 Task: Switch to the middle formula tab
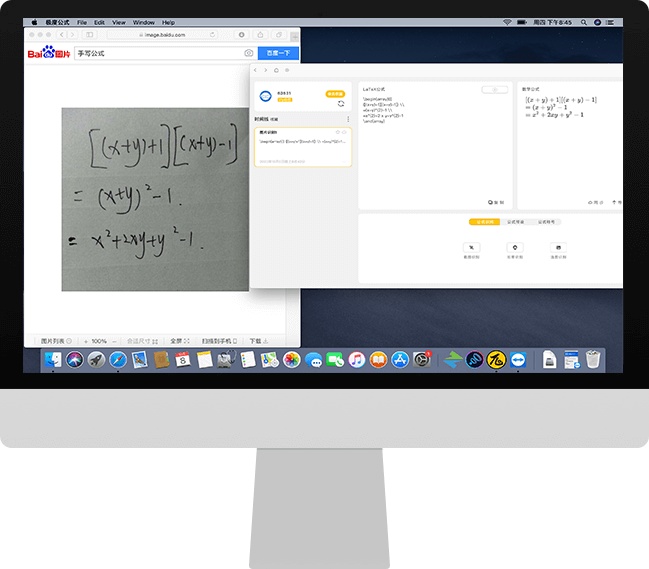point(515,222)
